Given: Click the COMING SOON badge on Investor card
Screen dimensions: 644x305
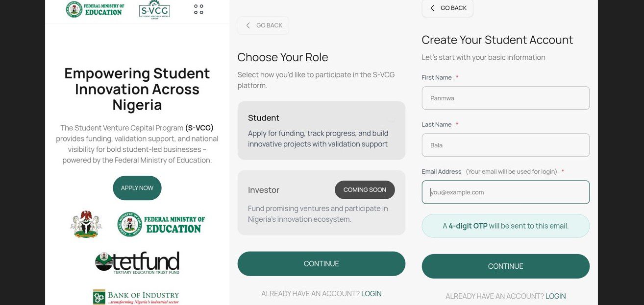Looking at the screenshot, I should [365, 189].
